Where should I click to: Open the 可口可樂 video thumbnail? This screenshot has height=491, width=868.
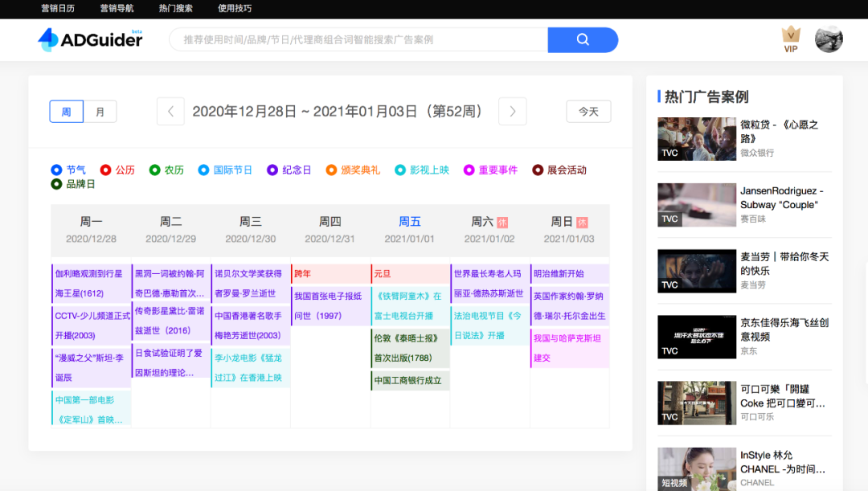696,403
